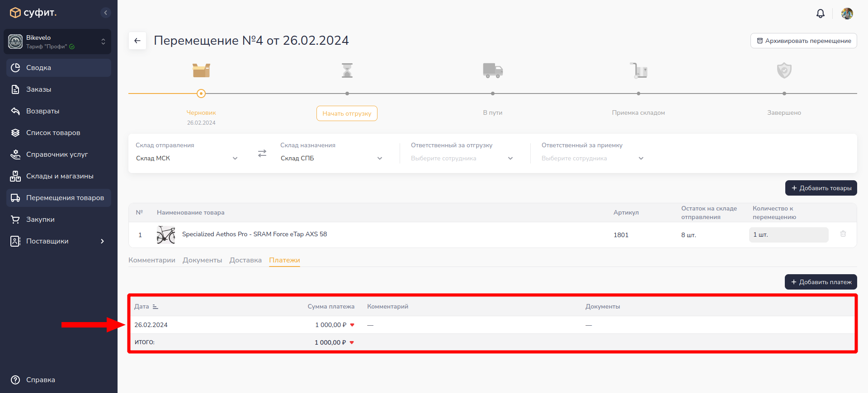
Task: Click the Перемещения товаров truck icon
Action: 15,198
